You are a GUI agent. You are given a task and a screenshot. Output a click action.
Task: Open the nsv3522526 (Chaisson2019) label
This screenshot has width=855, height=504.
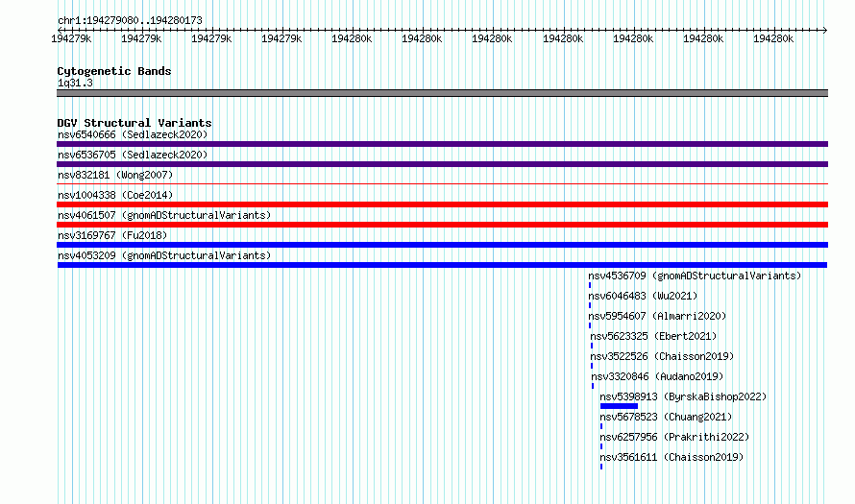coord(662,356)
